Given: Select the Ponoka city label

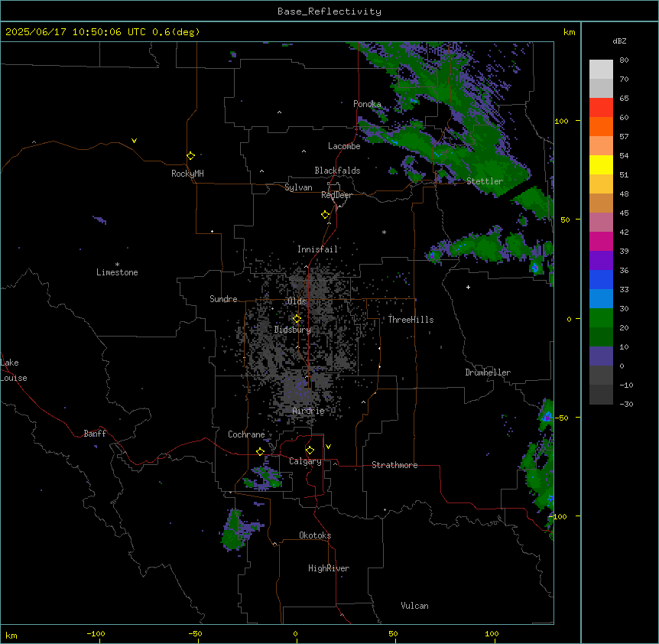Looking at the screenshot, I should click(367, 104).
